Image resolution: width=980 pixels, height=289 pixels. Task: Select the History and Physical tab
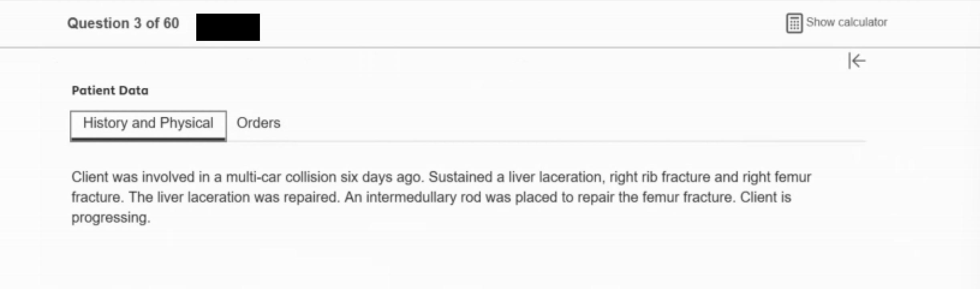click(148, 123)
